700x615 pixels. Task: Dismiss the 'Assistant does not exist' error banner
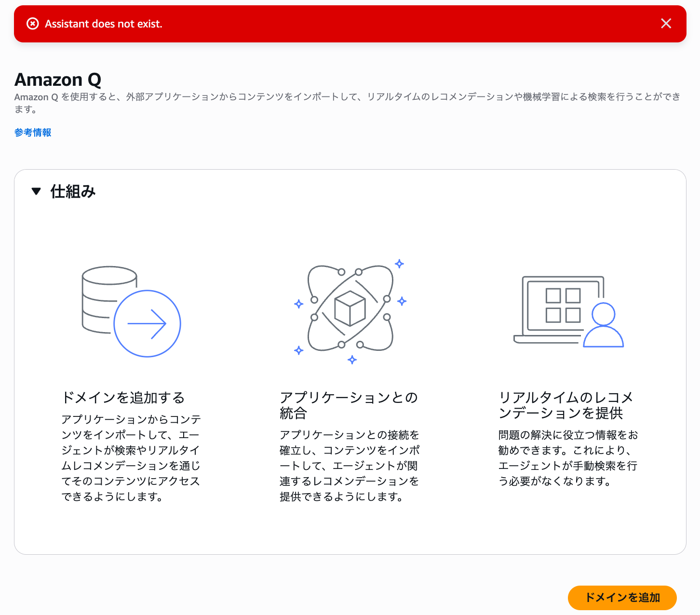[666, 24]
